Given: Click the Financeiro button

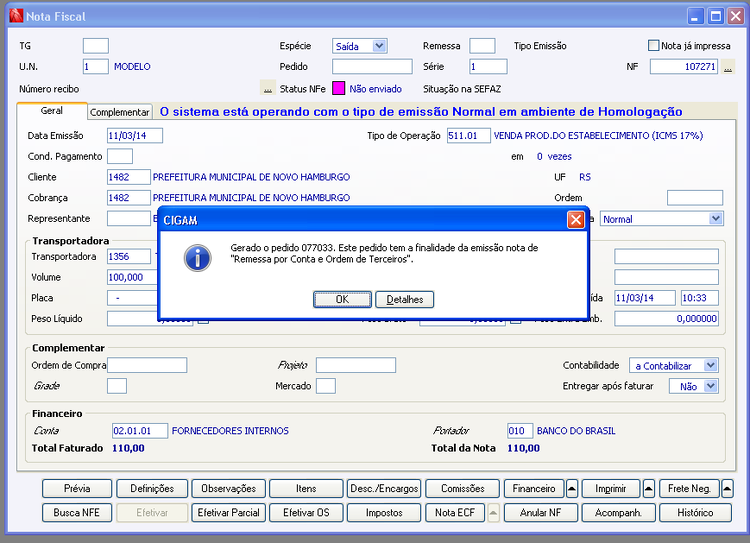Looking at the screenshot, I should [534, 488].
